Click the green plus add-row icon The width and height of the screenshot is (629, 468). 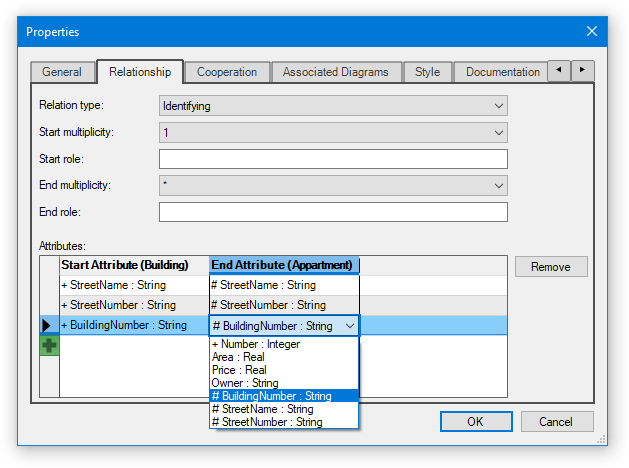49,345
